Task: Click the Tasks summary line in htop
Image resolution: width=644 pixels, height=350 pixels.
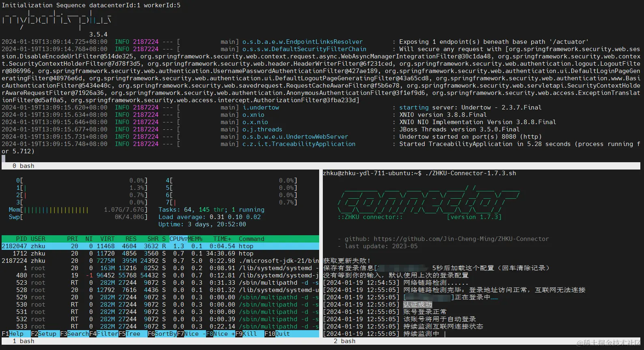Action: [211, 210]
